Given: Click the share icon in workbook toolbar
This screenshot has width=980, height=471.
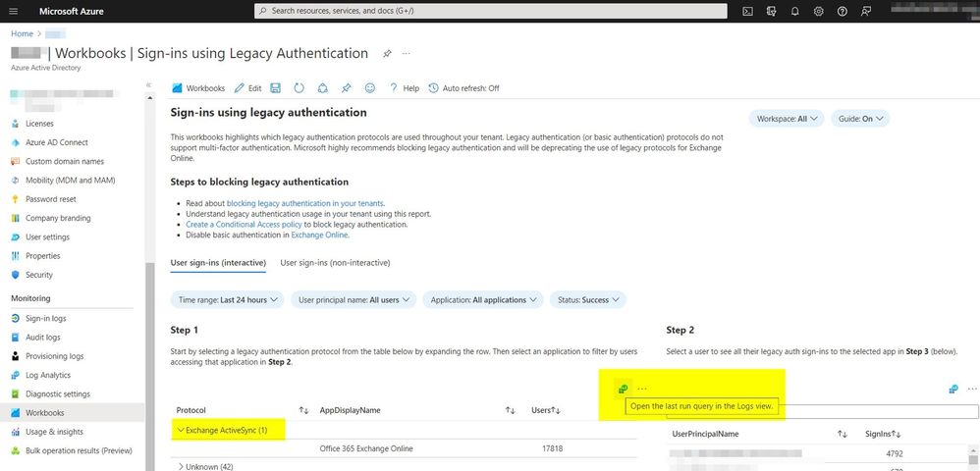Looking at the screenshot, I should coord(322,88).
